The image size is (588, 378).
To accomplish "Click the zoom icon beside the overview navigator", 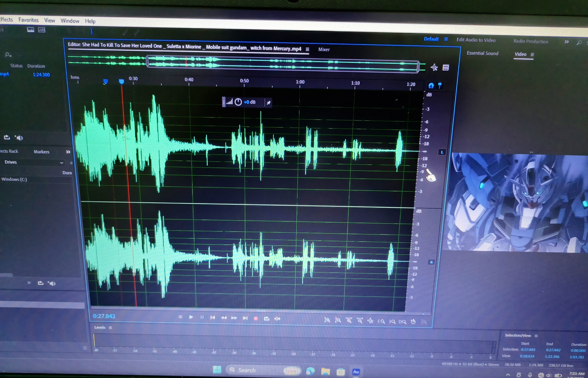I will (434, 67).
